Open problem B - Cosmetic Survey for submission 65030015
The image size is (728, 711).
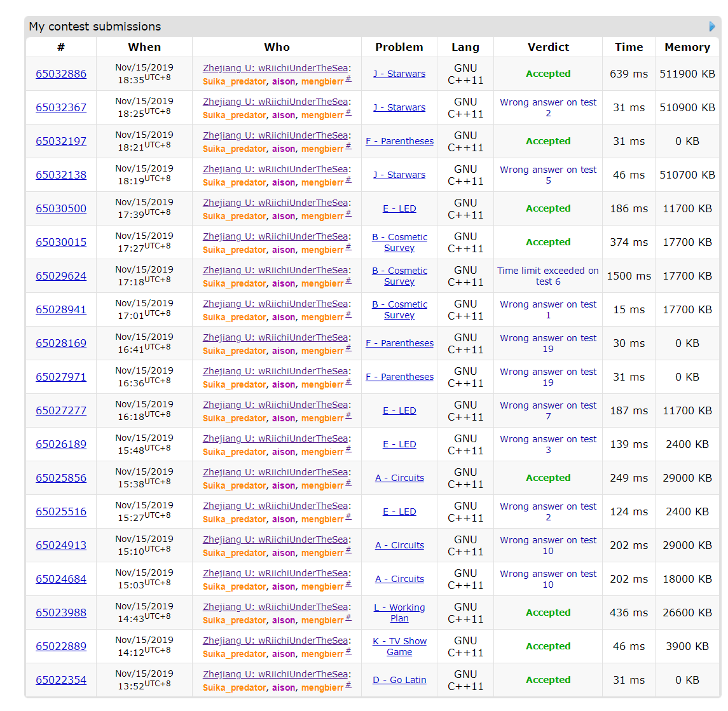[x=399, y=243]
